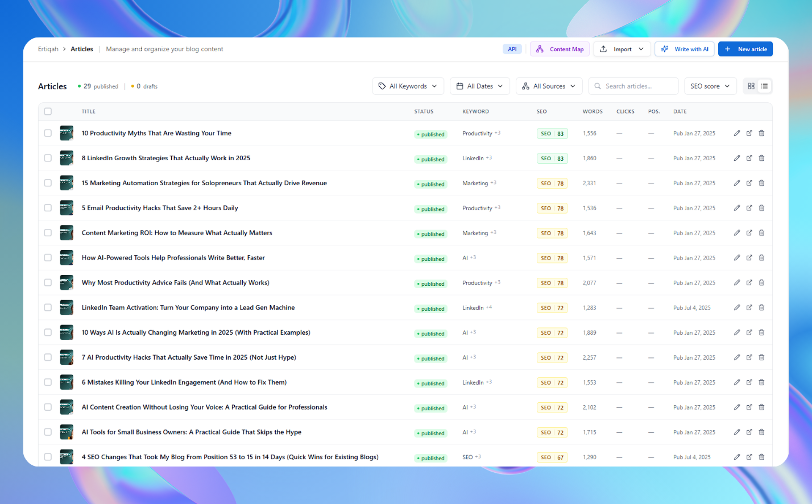Navigate to Ertiqah in the breadcrumb
Viewport: 812px width, 504px height.
tap(48, 49)
